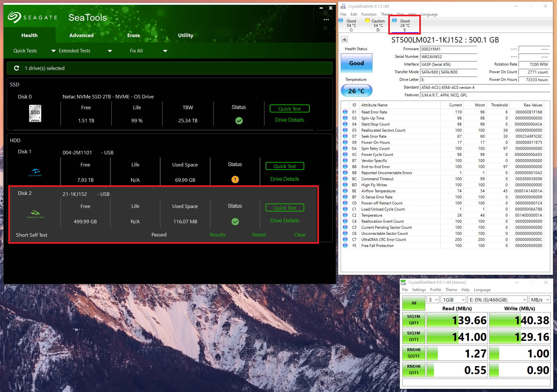This screenshot has height=392, width=557.
Task: Run Quick Test on Disk 0 Netac SSD
Action: [x=290, y=109]
